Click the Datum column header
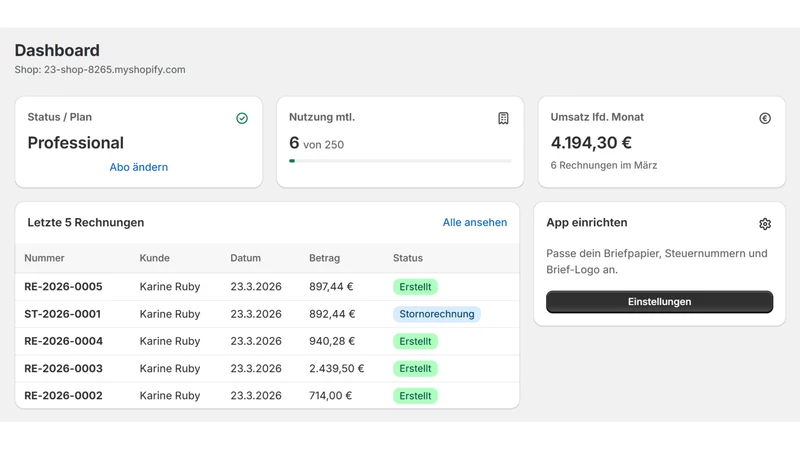Viewport: 800px width, 450px height. (x=245, y=258)
